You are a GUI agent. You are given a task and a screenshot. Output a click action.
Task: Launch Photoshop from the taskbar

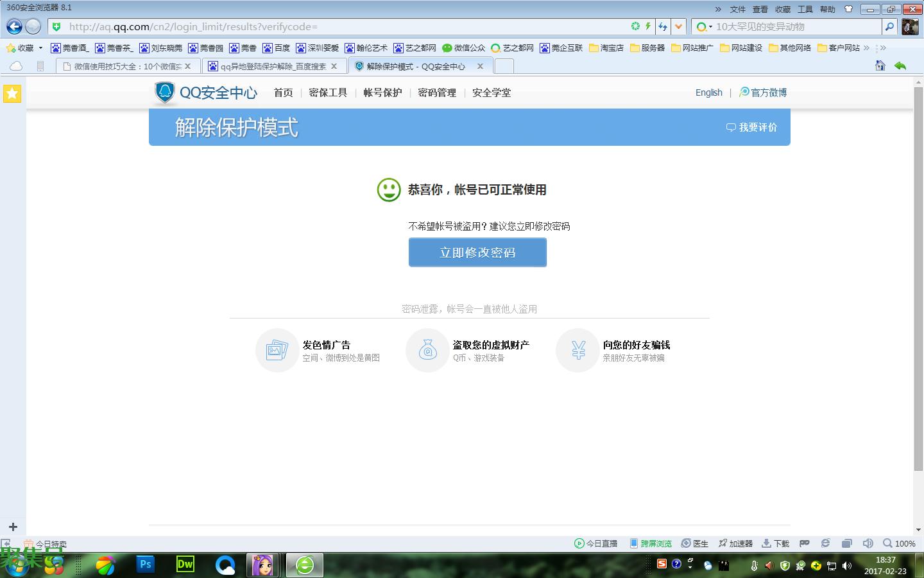pyautogui.click(x=146, y=565)
